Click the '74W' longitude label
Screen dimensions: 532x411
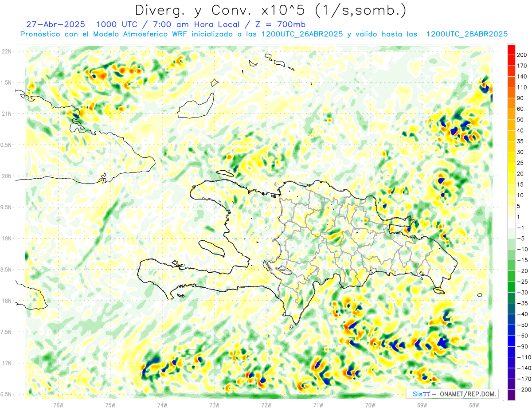pyautogui.click(x=162, y=404)
